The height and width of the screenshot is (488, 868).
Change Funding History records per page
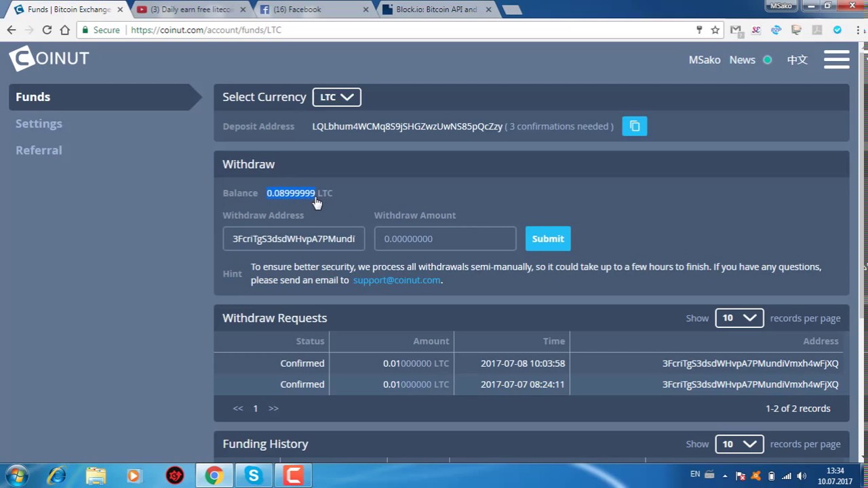coord(739,444)
